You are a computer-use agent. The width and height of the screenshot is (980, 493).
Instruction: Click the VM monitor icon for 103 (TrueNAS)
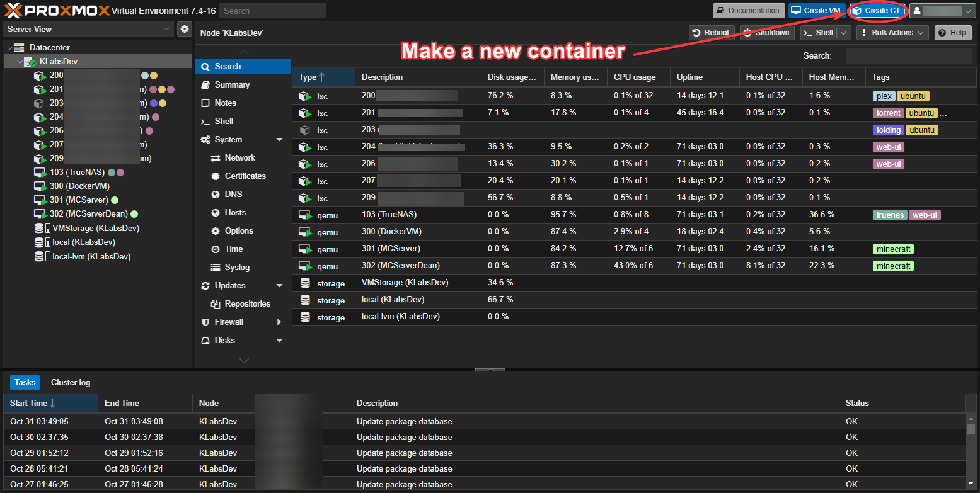point(40,172)
